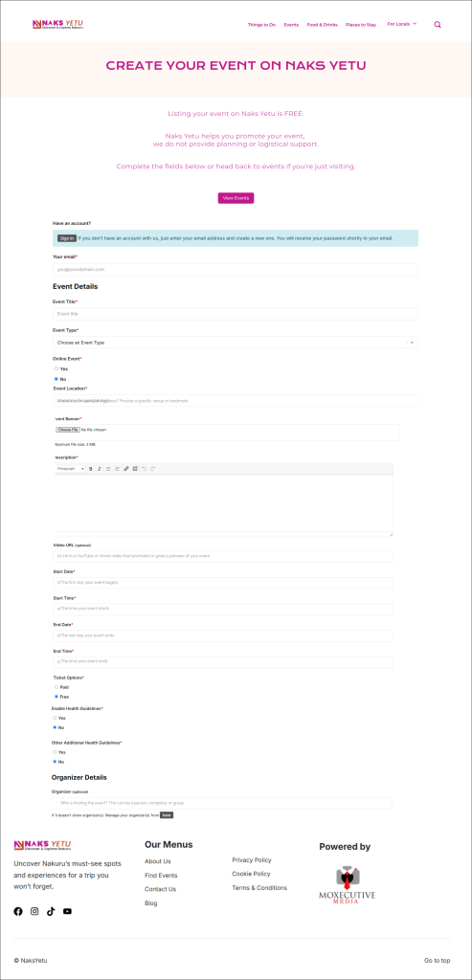
Task: Open the Instagram icon in footer
Action: [34, 911]
